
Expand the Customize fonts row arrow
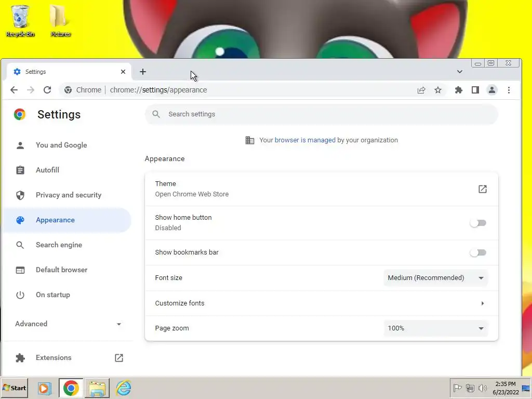click(x=483, y=303)
